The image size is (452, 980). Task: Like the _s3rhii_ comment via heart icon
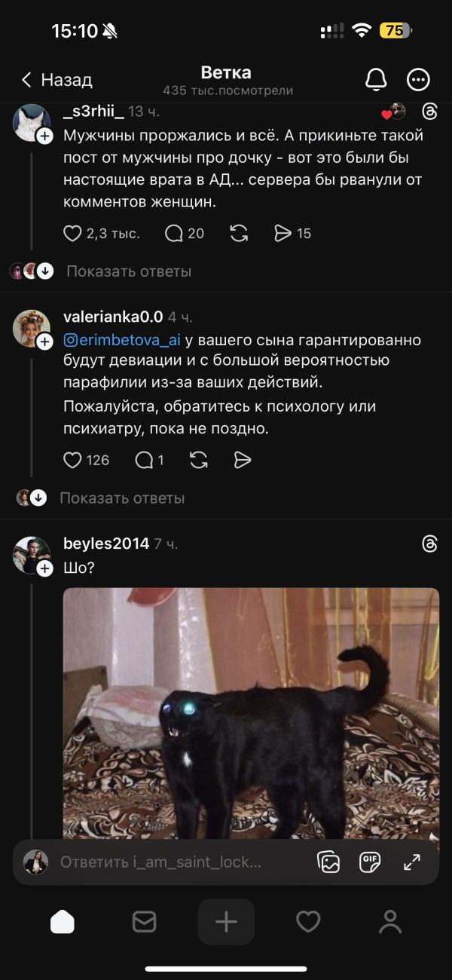coord(72,234)
